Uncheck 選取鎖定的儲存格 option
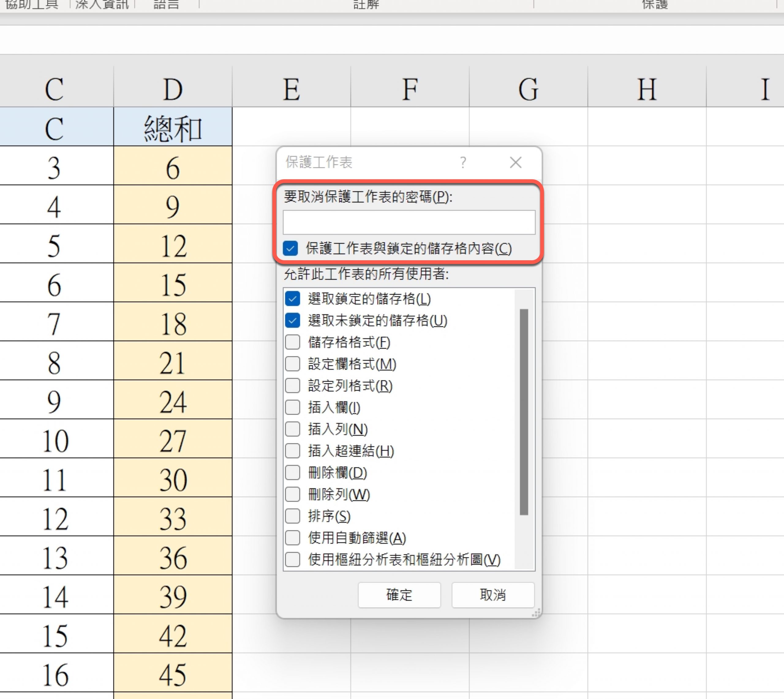 pyautogui.click(x=293, y=299)
